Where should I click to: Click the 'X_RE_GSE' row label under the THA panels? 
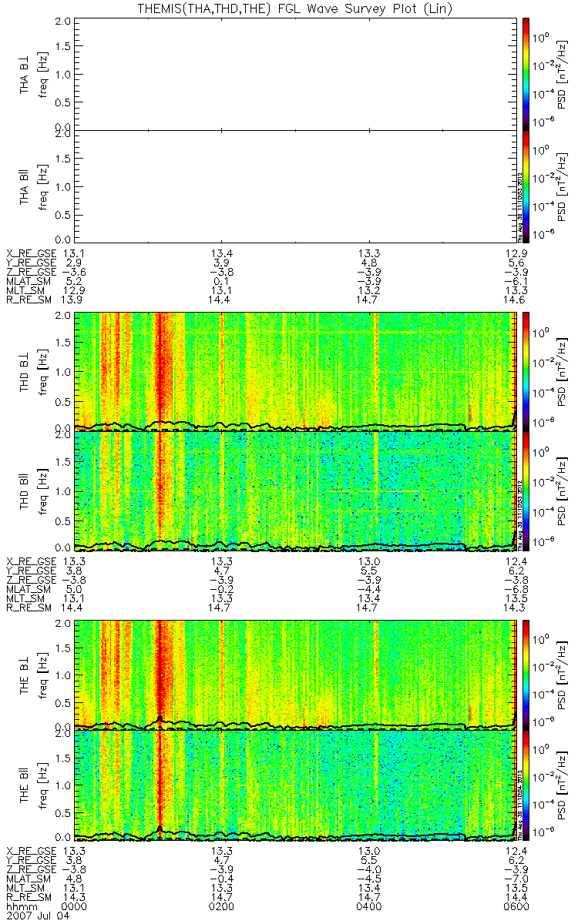[x=32, y=254]
